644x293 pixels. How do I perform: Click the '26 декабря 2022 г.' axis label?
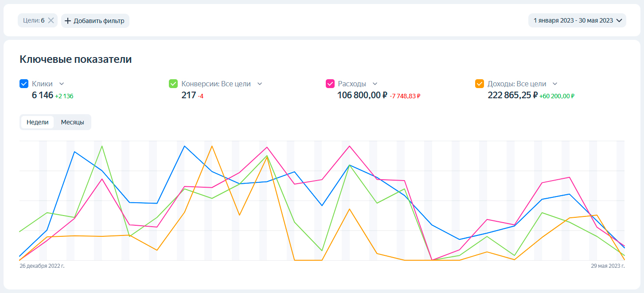pyautogui.click(x=42, y=266)
